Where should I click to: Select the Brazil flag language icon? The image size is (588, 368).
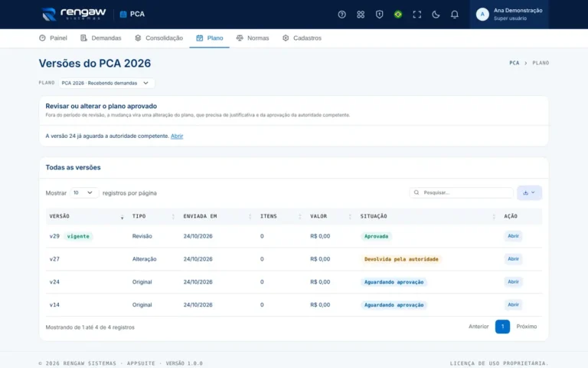click(398, 15)
